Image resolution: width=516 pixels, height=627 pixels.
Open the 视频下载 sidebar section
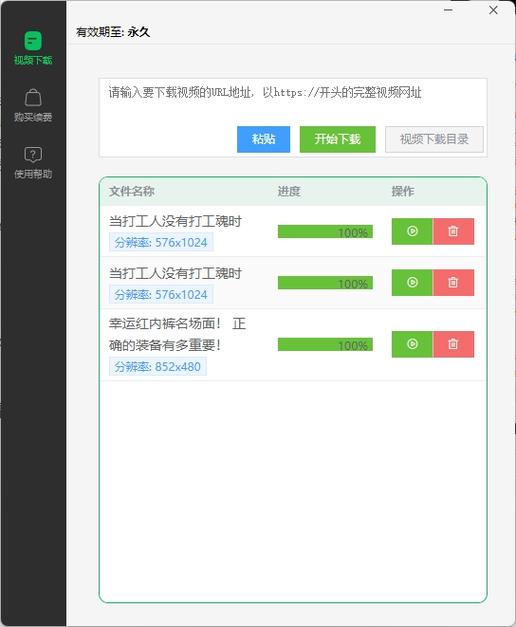33,48
